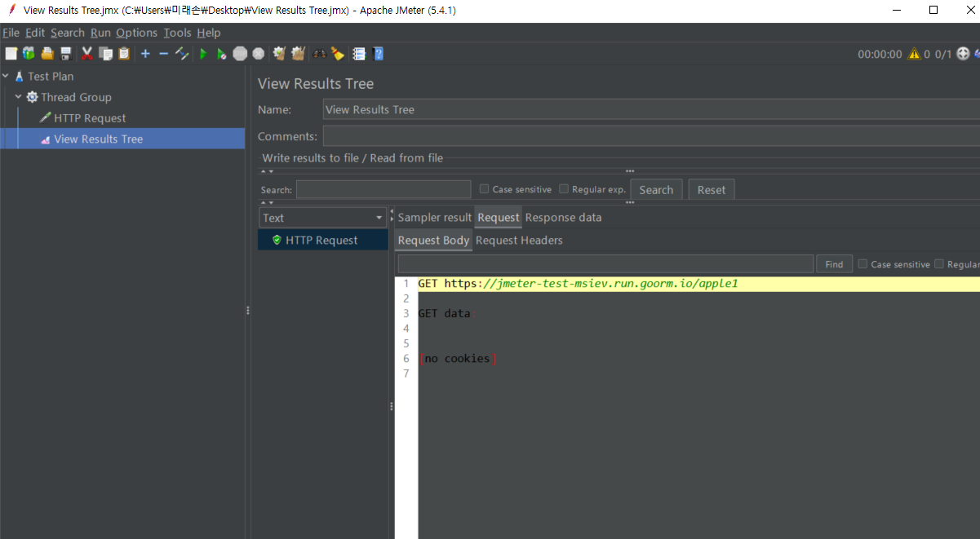Switch to the Sampler result tab
Image resolution: width=980 pixels, height=539 pixels.
tap(434, 218)
